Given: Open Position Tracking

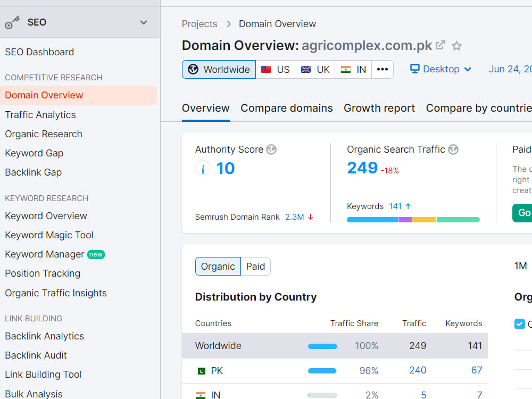Looking at the screenshot, I should pos(43,273).
